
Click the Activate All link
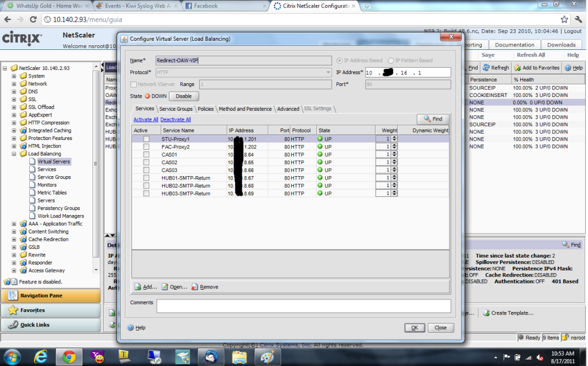(x=145, y=119)
